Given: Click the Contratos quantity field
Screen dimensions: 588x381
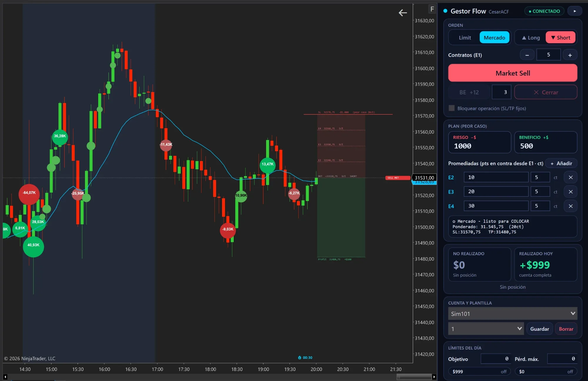Looking at the screenshot, I should point(549,55).
